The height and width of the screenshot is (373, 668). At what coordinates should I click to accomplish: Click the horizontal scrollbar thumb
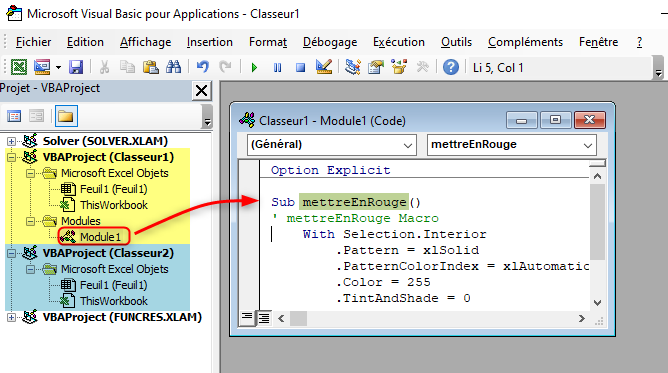298,318
